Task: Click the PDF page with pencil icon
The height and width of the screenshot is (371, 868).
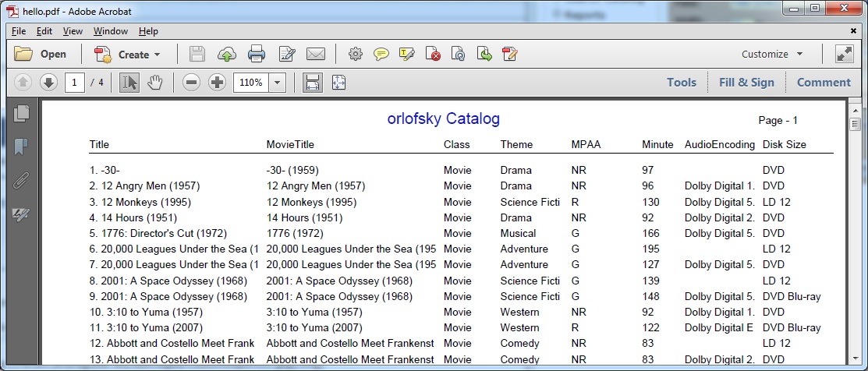Action: pos(510,55)
